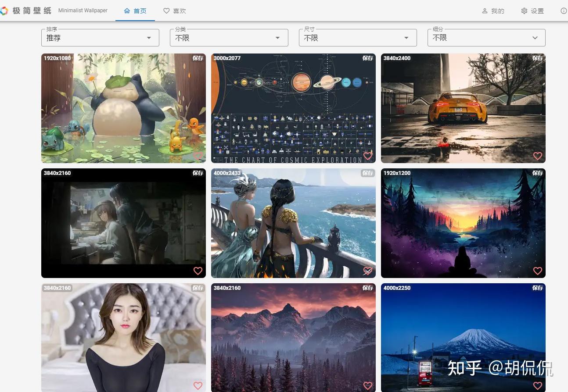Image resolution: width=568 pixels, height=392 pixels.
Task: Click the heart icon beside 喜欢
Action: (166, 11)
